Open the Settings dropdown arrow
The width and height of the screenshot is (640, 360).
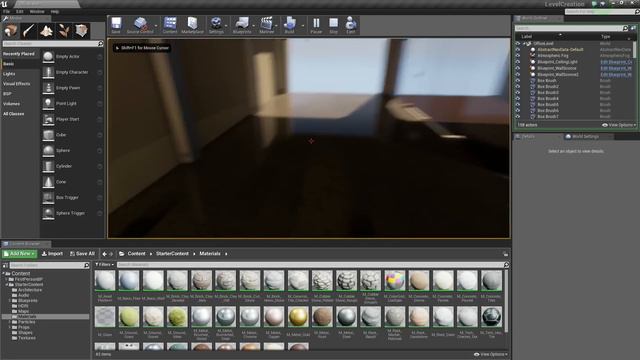226,26
